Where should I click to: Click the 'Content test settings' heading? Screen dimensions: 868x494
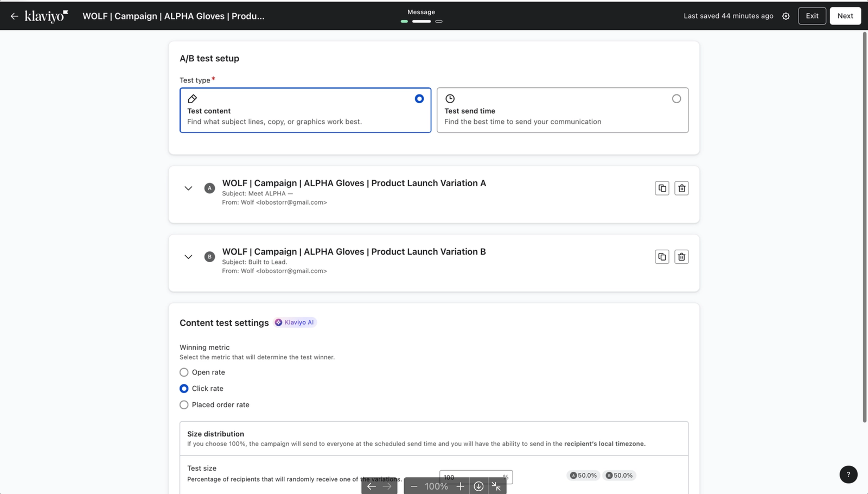coord(224,323)
